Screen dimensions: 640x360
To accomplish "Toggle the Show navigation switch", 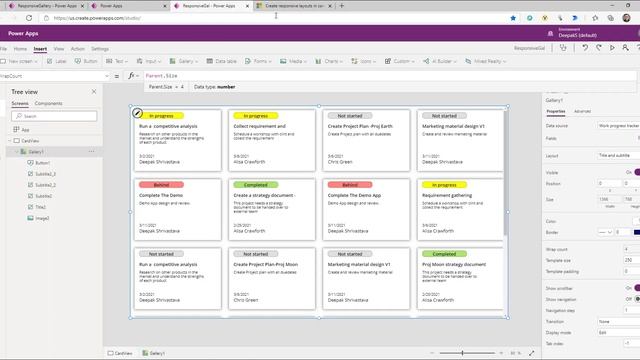I will click(x=637, y=299).
